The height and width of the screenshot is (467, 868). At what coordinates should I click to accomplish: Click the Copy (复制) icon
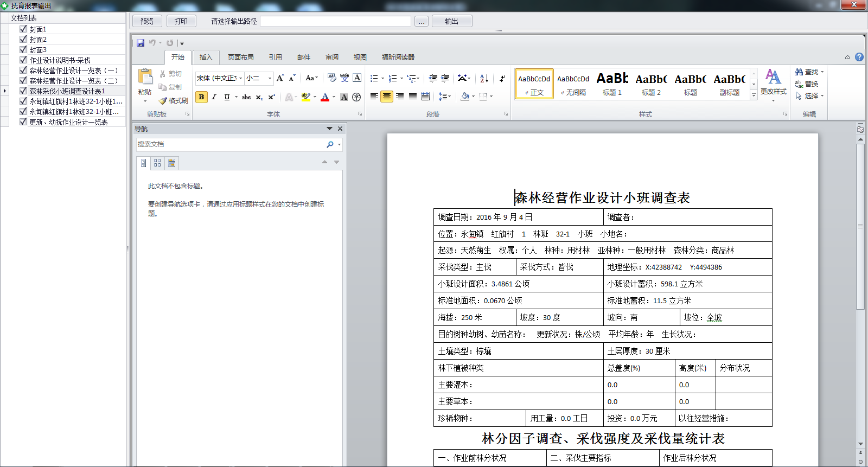(x=163, y=87)
